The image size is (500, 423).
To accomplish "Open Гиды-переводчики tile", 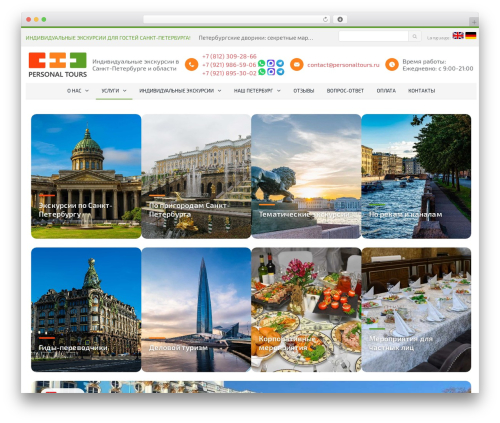I will click(86, 310).
